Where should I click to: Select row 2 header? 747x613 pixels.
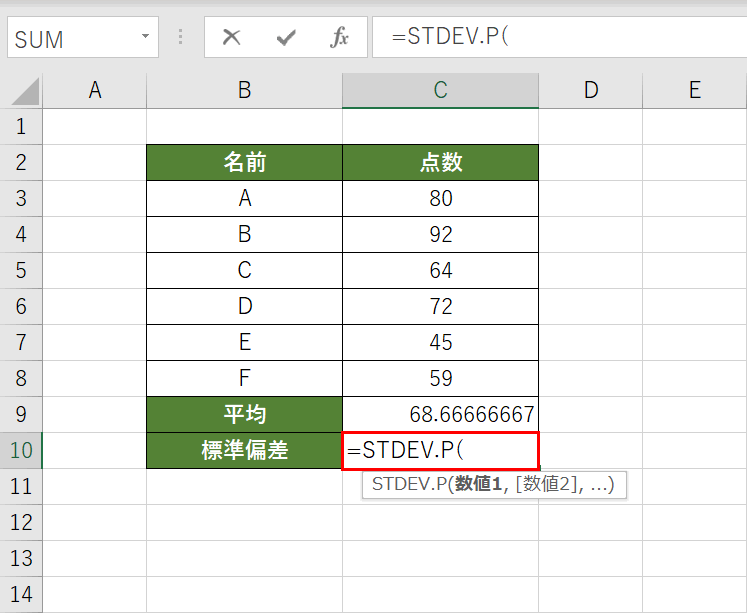[21, 162]
